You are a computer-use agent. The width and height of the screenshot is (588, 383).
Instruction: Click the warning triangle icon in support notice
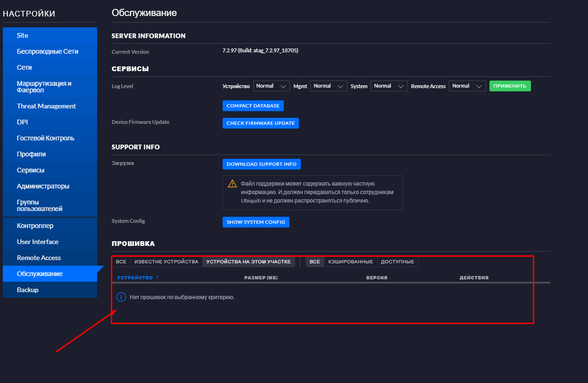(x=232, y=184)
